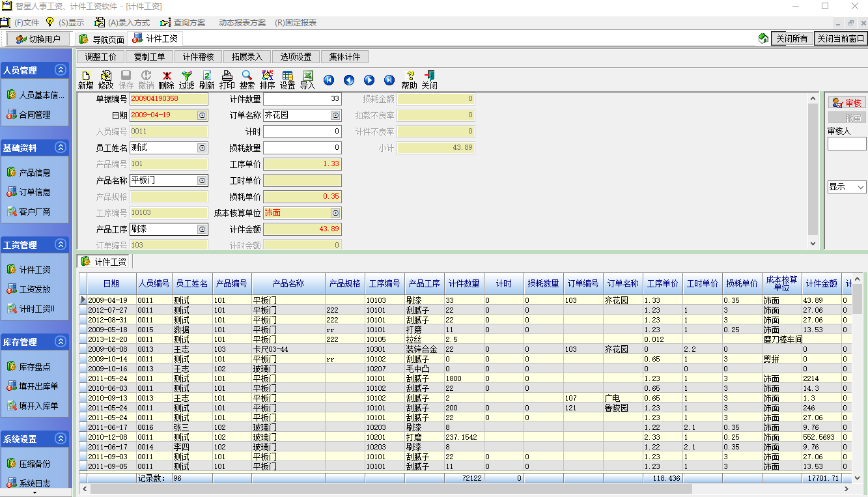The height and width of the screenshot is (497, 868).
Task: Go to the first record
Action: click(x=329, y=80)
